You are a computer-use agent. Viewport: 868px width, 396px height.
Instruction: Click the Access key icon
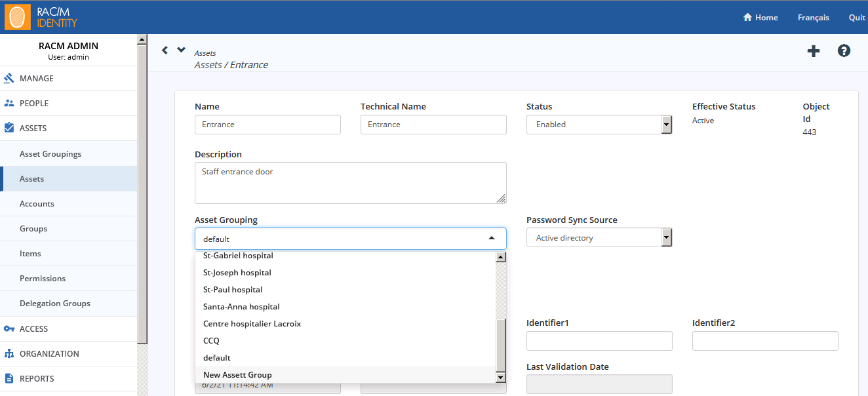[x=9, y=328]
